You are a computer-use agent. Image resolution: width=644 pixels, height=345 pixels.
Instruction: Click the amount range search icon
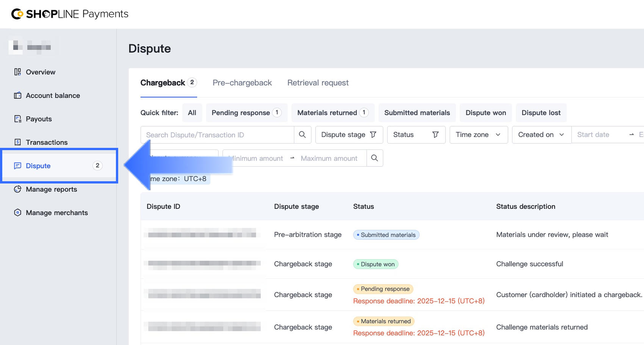375,158
